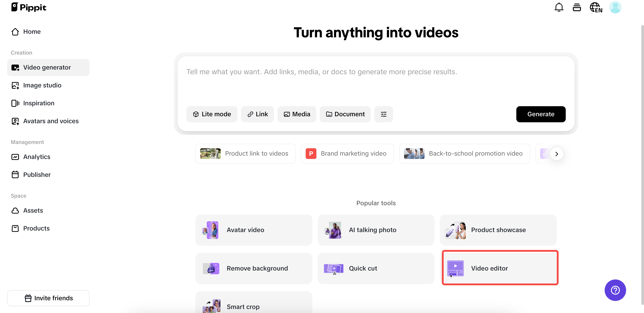The width and height of the screenshot is (644, 313).
Task: Click the Invite friends button
Action: 48,298
